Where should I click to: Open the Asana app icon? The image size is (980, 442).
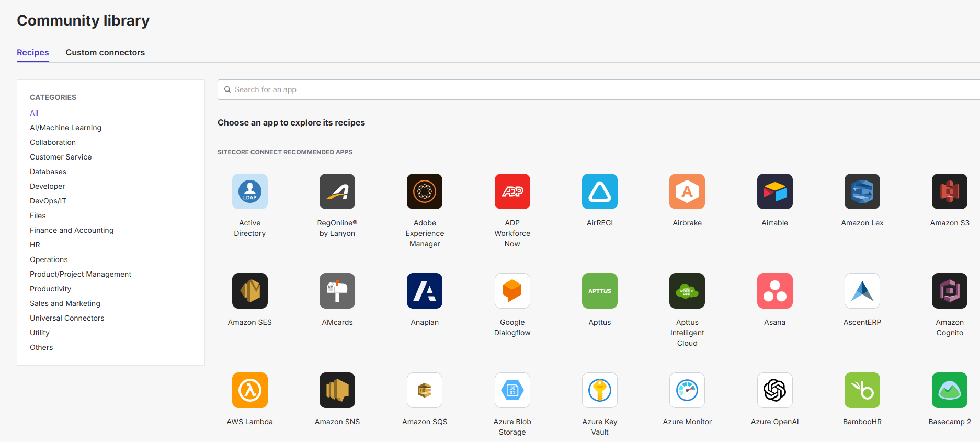point(774,291)
